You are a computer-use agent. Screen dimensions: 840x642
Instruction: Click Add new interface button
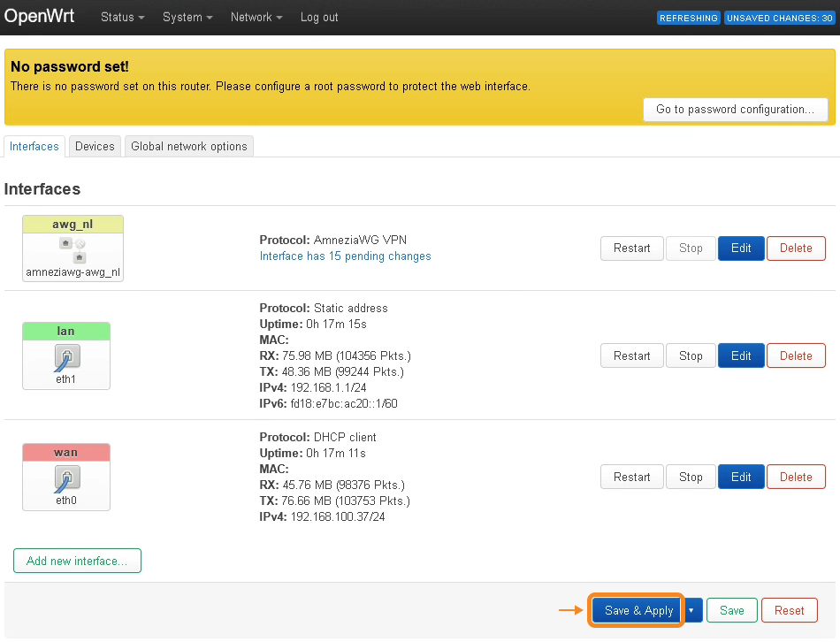pyautogui.click(x=77, y=561)
